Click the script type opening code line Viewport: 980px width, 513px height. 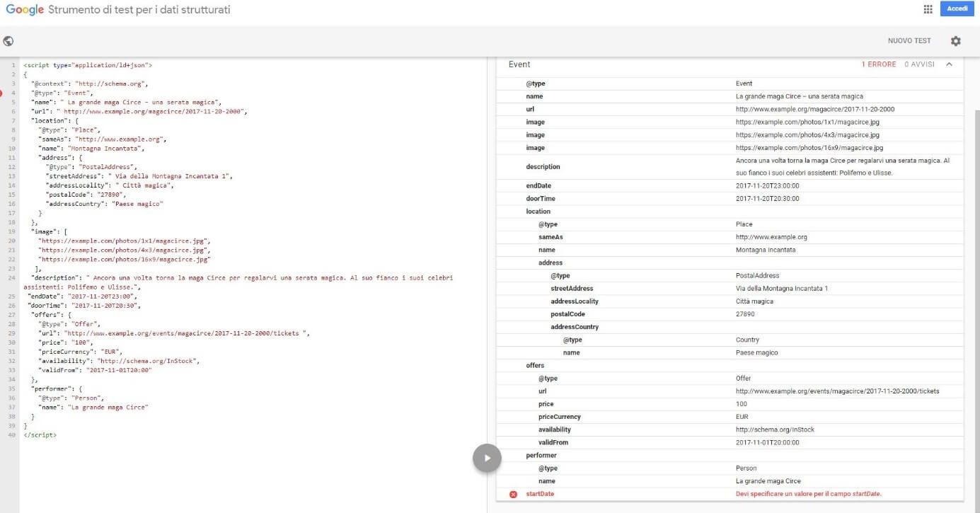[88, 65]
